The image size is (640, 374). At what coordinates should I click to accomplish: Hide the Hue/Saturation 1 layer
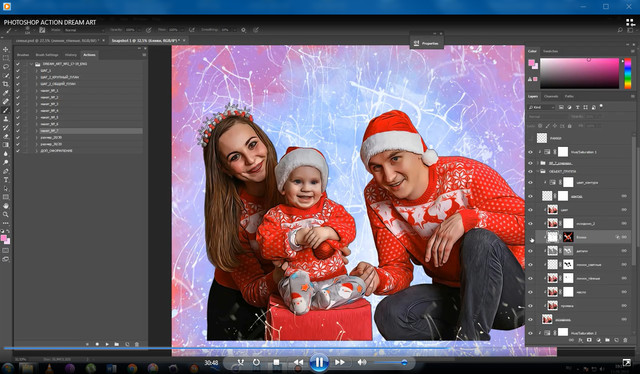pyautogui.click(x=530, y=152)
